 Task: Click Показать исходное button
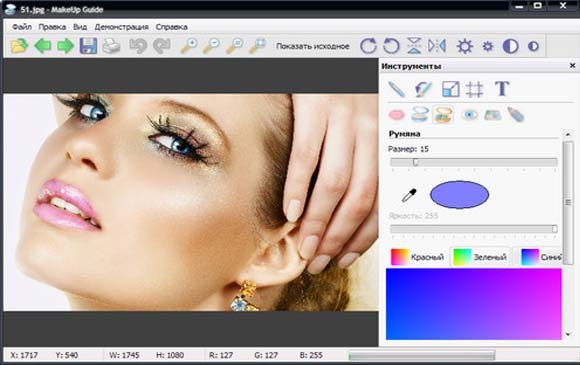click(x=313, y=46)
